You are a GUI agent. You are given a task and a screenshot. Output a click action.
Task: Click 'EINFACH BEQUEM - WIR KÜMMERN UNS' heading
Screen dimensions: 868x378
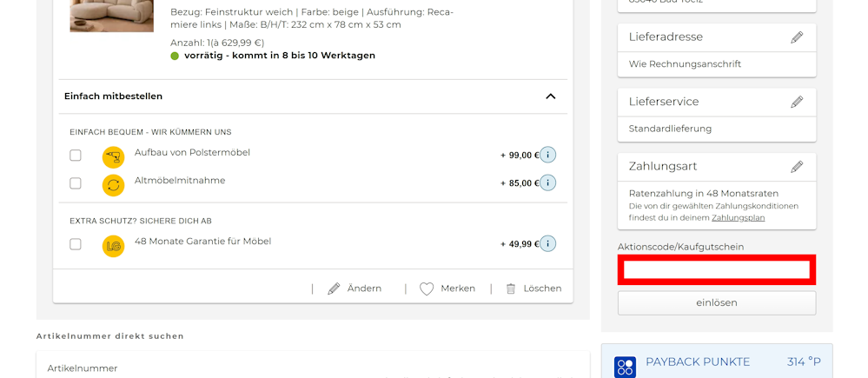[150, 132]
